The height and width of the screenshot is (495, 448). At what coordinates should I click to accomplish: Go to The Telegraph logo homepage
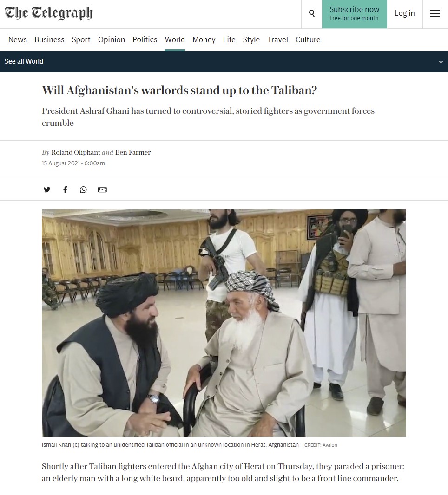49,13
